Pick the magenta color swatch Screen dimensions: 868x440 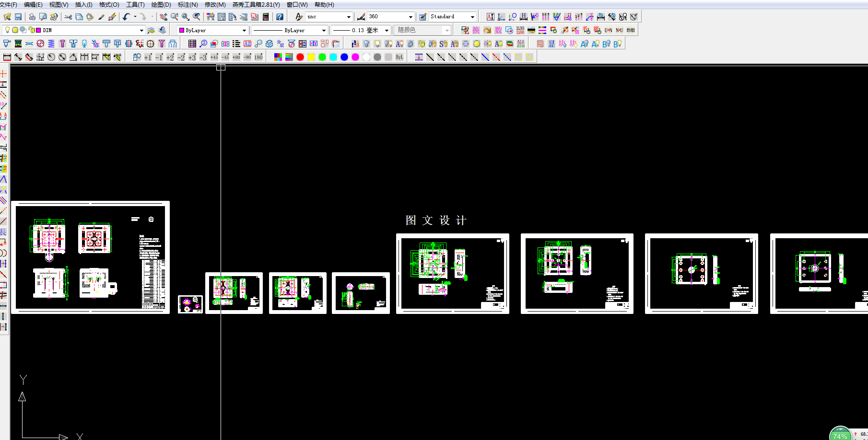tap(355, 57)
